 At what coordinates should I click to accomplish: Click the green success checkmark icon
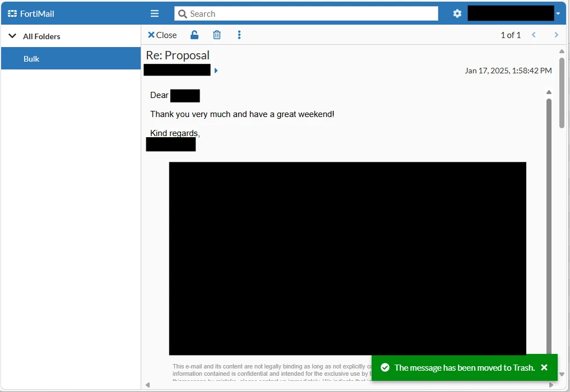(x=385, y=367)
